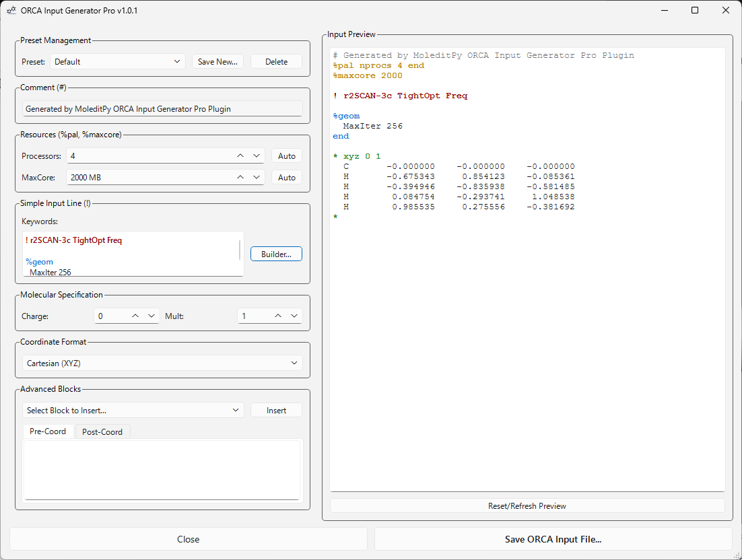Click the '%maxcore 2000' preview line

368,75
